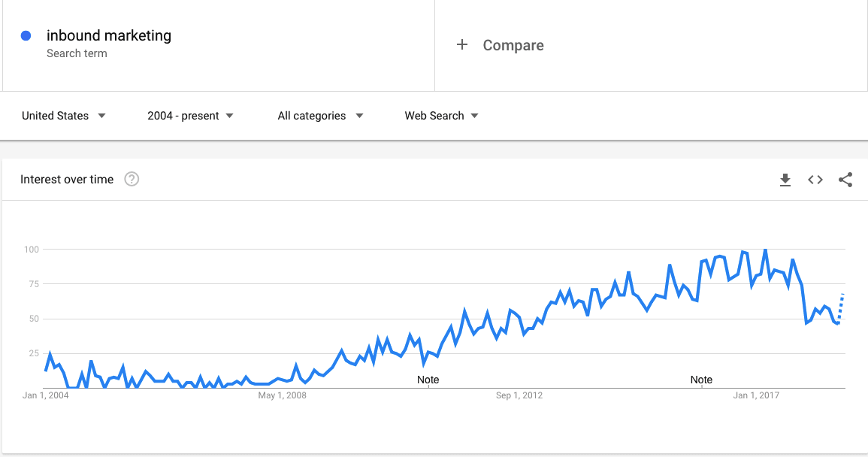Click the arrow beside All categories
This screenshot has height=457, width=868.
359,116
